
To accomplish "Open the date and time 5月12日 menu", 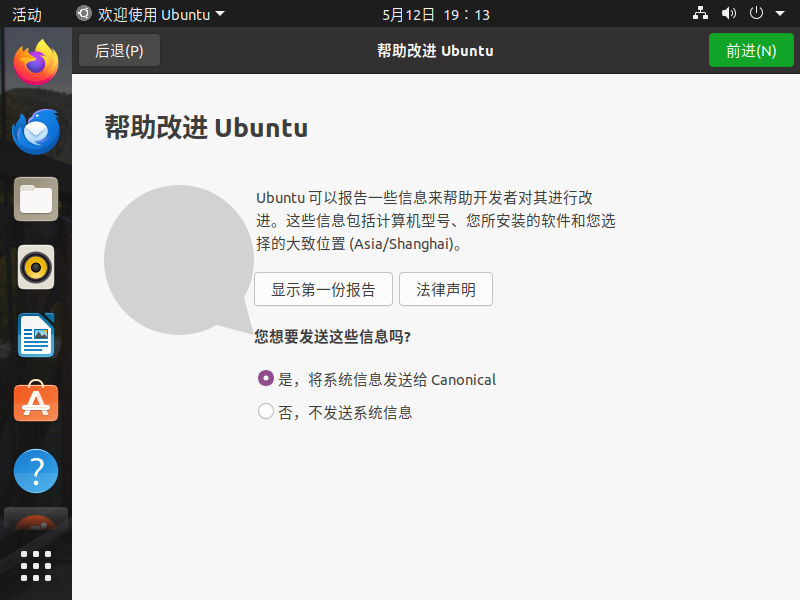I will (x=436, y=14).
